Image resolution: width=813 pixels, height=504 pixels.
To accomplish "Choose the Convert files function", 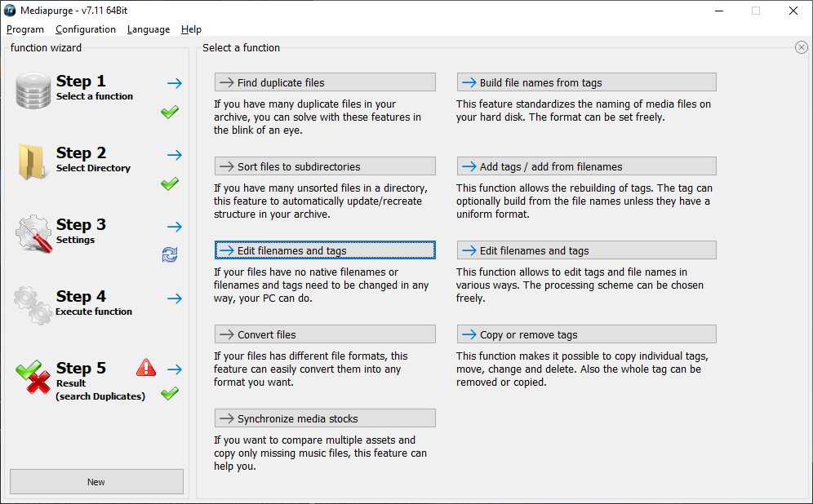I will 325,334.
